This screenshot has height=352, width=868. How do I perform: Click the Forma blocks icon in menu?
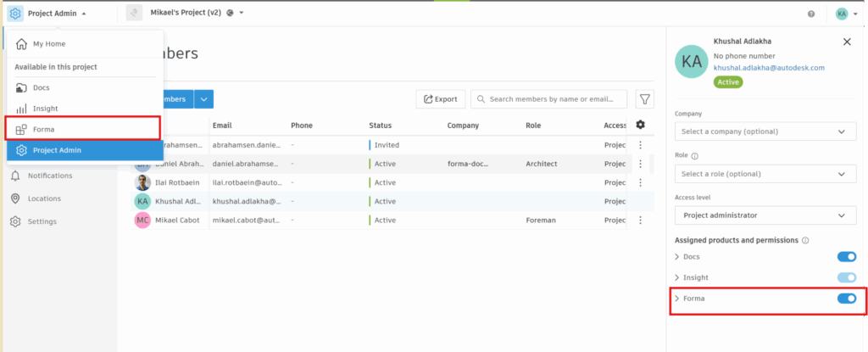coord(21,130)
